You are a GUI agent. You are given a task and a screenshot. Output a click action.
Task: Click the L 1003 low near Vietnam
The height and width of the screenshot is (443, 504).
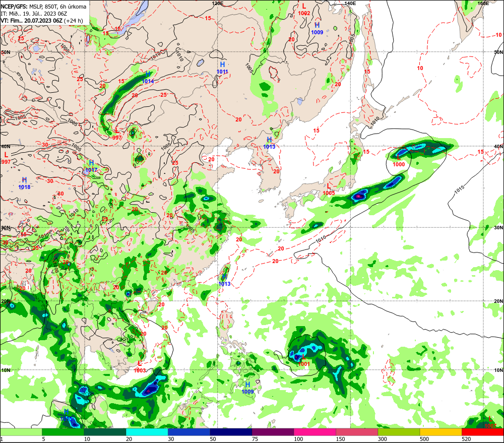pyautogui.click(x=140, y=367)
